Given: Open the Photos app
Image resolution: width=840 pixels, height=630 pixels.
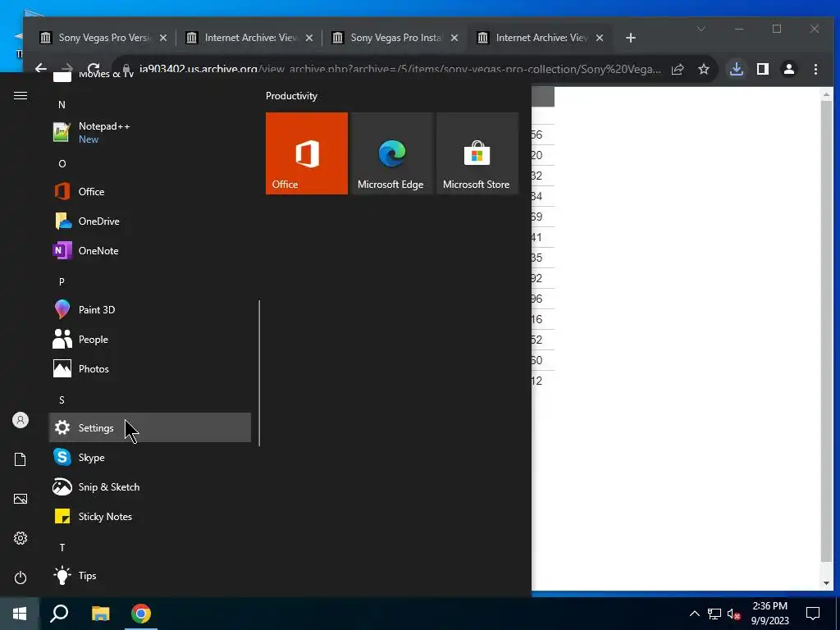Looking at the screenshot, I should tap(150, 368).
